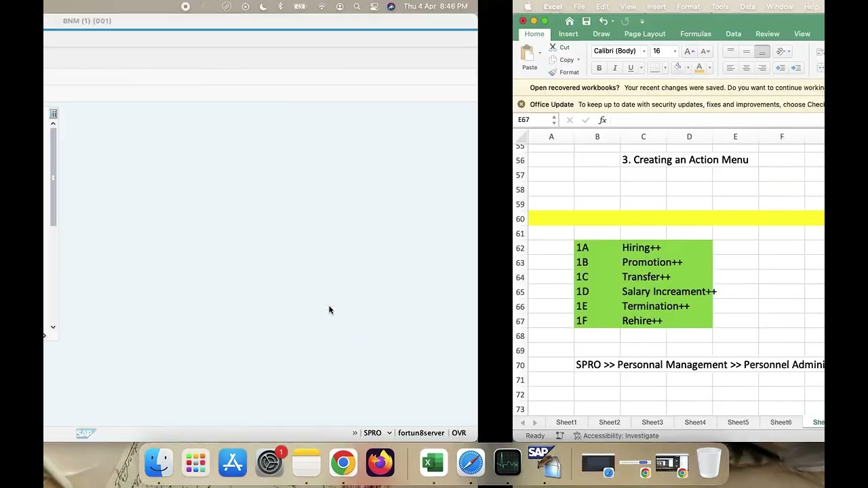Click the Fill Color paint bucket
This screenshot has width=868, height=488.
(x=677, y=68)
